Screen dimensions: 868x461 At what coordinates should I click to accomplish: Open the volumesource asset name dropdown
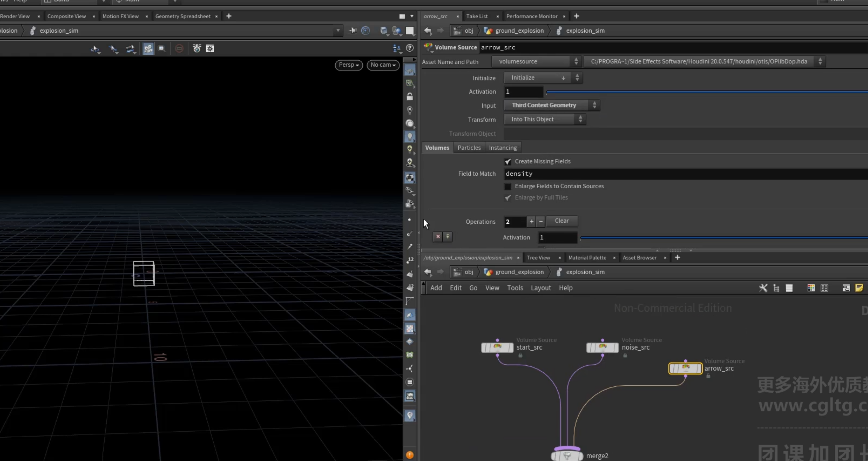[536, 61]
